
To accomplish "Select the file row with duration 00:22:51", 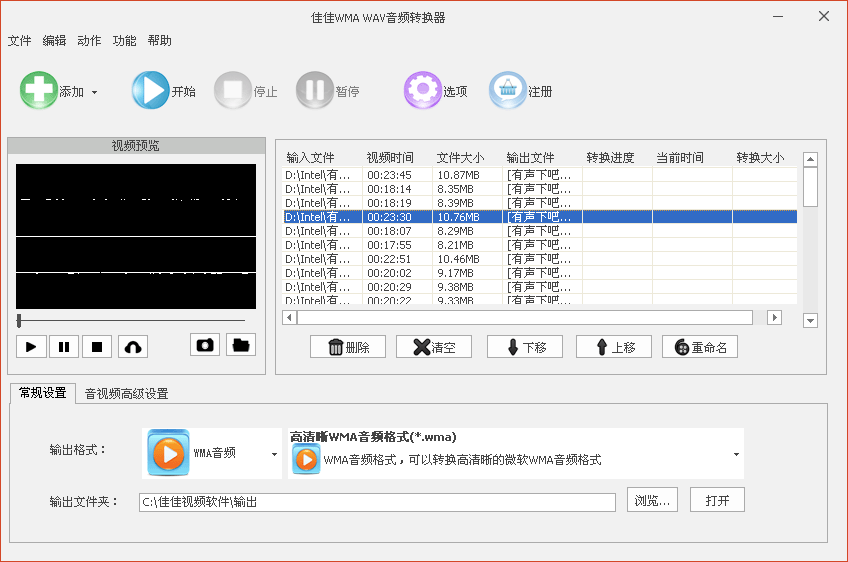I will click(540, 259).
